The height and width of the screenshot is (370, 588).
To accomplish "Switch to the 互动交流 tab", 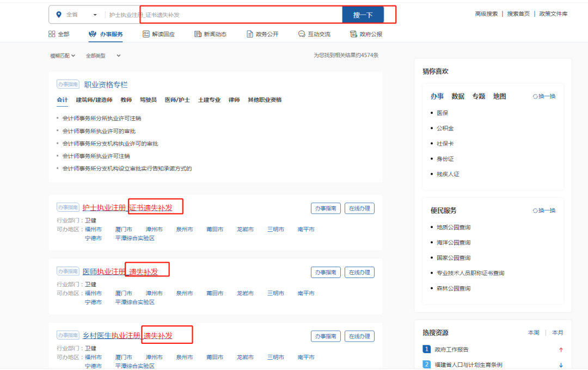I will (314, 34).
